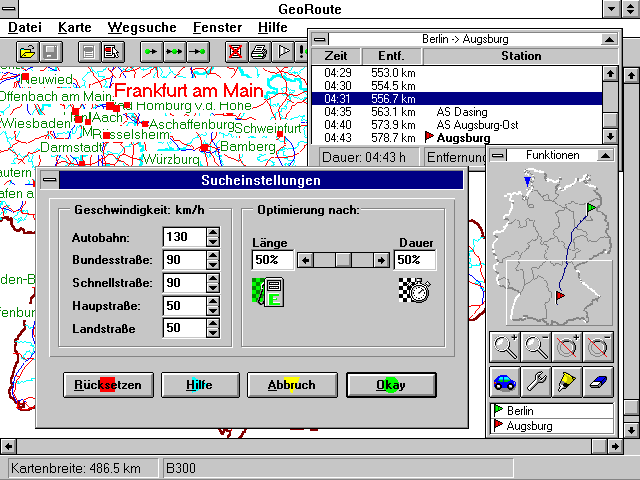Select the yellow highlighter marker tool
This screenshot has height=480, width=640.
point(567,380)
